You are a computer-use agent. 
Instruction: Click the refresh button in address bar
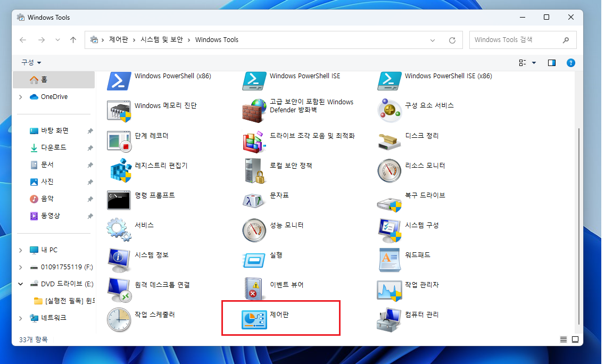pos(452,40)
